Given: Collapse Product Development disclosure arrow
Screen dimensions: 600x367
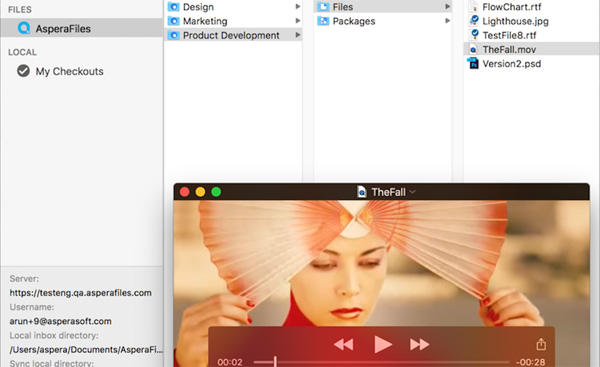Looking at the screenshot, I should pyautogui.click(x=297, y=35).
